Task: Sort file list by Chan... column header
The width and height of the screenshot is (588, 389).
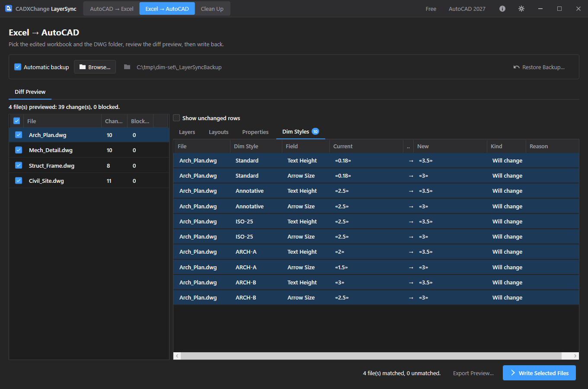Action: (114, 121)
